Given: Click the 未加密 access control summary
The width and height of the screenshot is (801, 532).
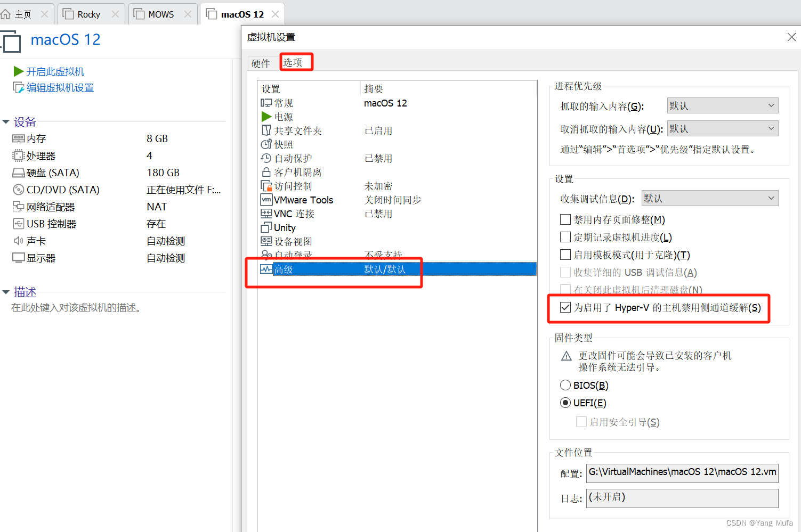Looking at the screenshot, I should pyautogui.click(x=378, y=186).
